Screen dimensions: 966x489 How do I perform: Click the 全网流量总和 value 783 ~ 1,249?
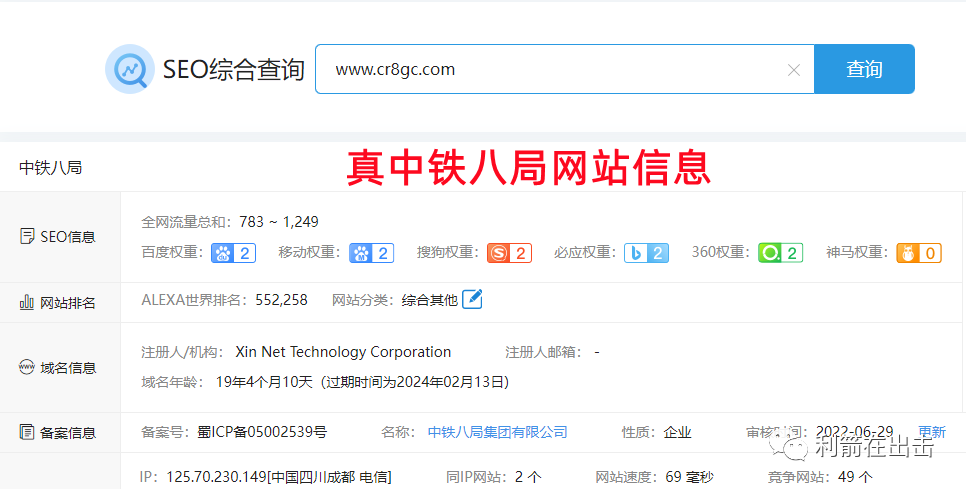279,221
